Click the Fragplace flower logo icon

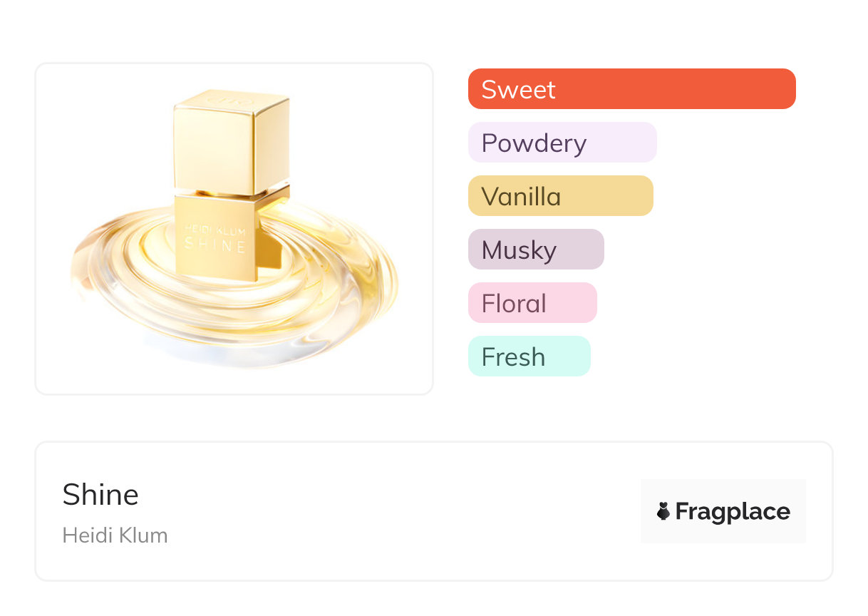[663, 511]
